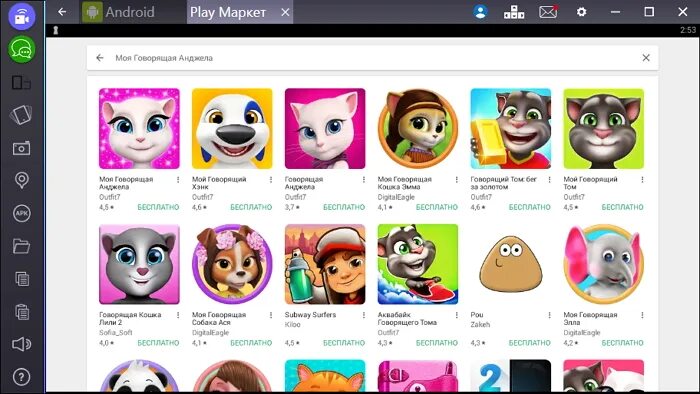Image resolution: width=700 pixels, height=394 pixels.
Task: Open the Subway Surfers app thumbnail
Action: click(x=325, y=264)
